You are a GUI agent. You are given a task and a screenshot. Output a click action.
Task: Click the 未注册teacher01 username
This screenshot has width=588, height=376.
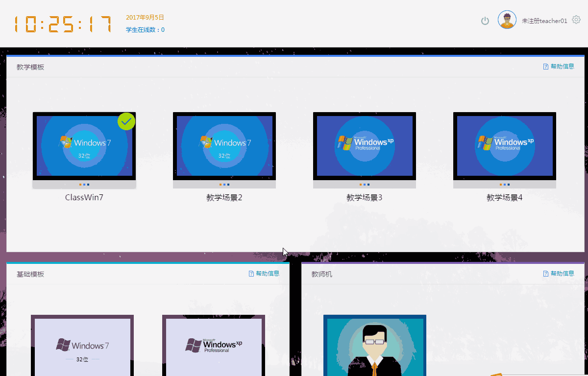click(x=544, y=21)
